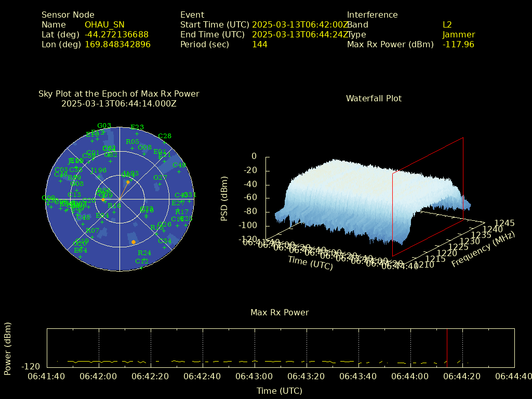Click the OHAU_SN sensor node name

coord(104,24)
